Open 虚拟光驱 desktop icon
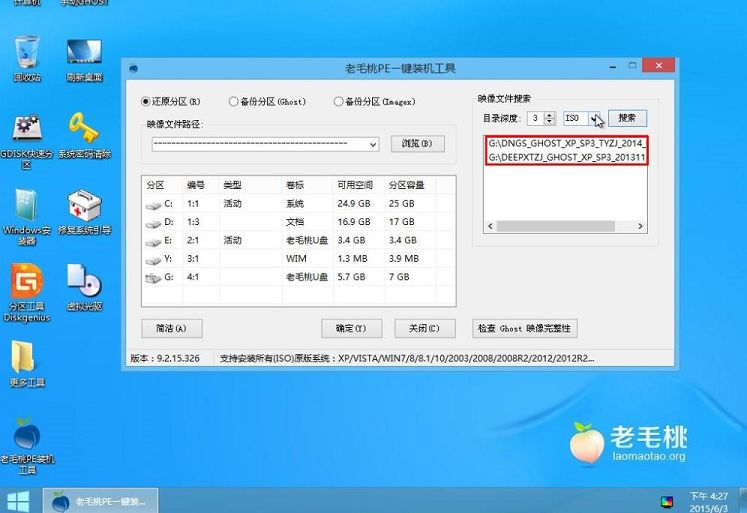 84,287
